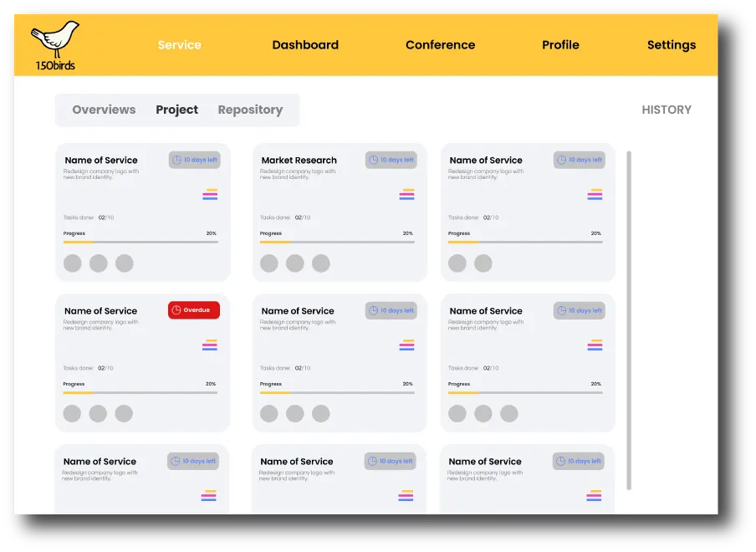Image resolution: width=756 pixels, height=552 pixels.
Task: Select second avatar on Market Research card
Action: [295, 263]
